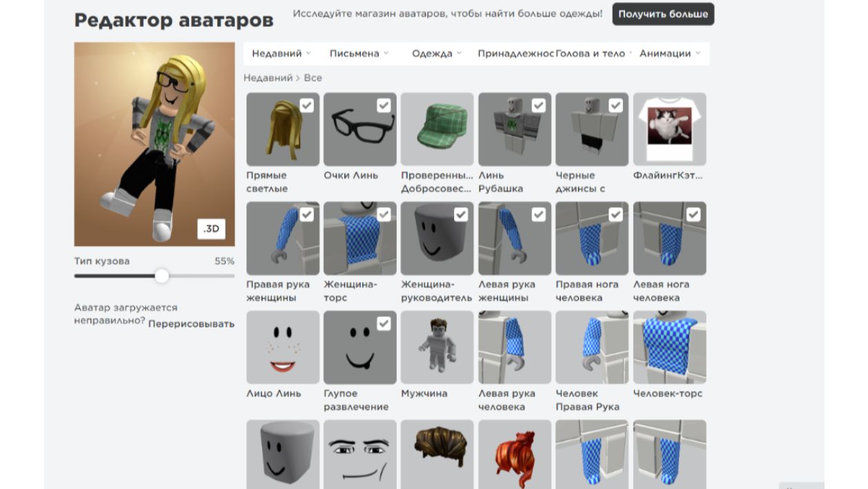Uncheck the blonde hair item checkmark
Viewport: 868px width, 489px height.
coord(306,105)
